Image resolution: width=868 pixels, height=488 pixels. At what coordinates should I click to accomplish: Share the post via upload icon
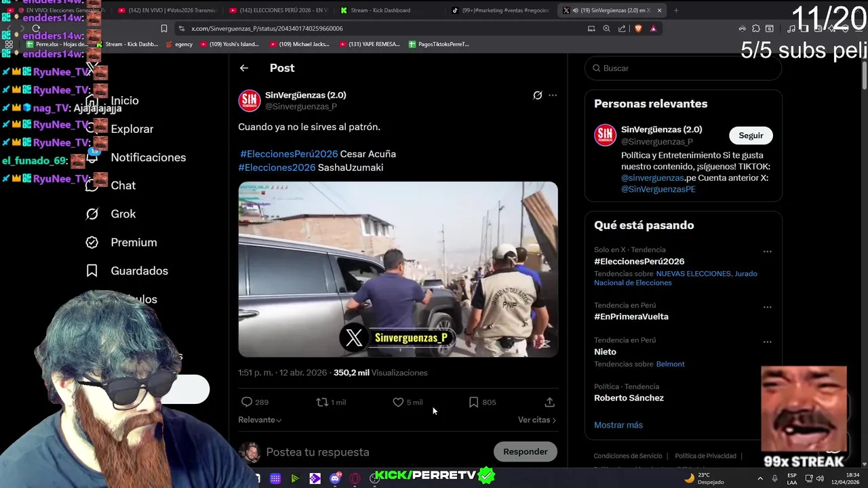click(x=549, y=402)
